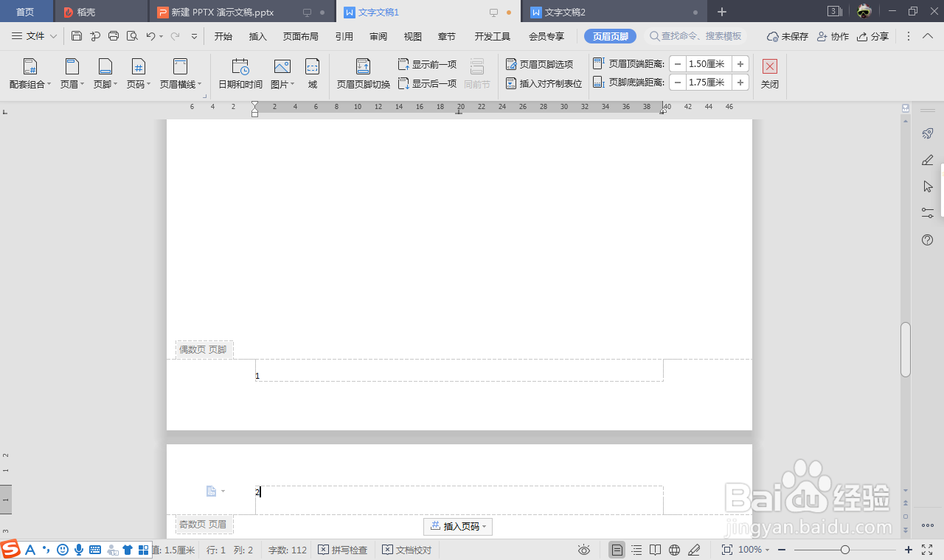Toggle eye protection mode in the status bar

(x=584, y=550)
